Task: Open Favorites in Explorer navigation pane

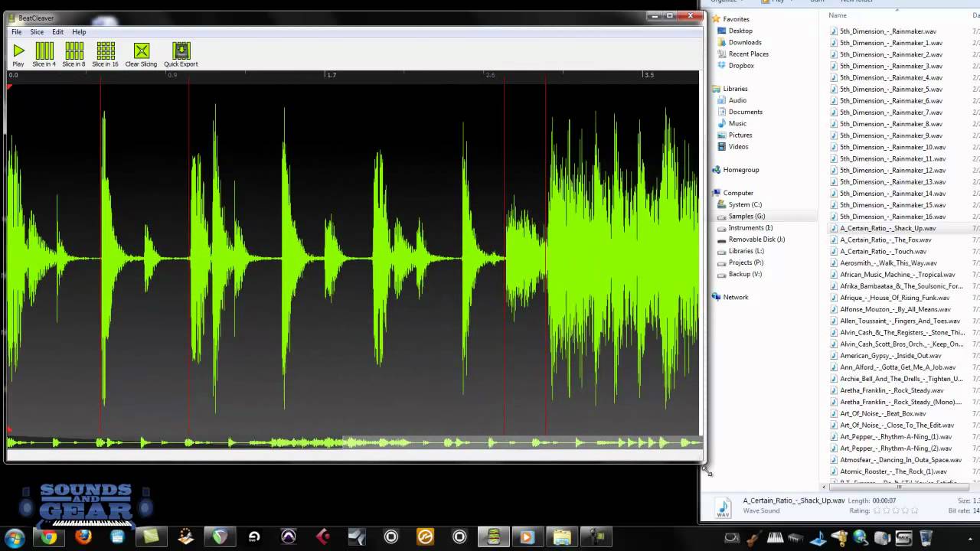Action: (x=736, y=19)
